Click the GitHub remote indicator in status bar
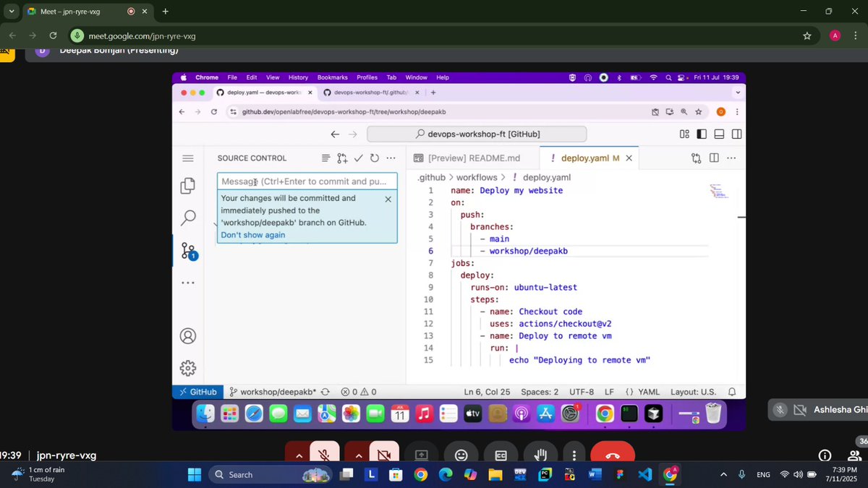The height and width of the screenshot is (488, 868). click(x=197, y=392)
